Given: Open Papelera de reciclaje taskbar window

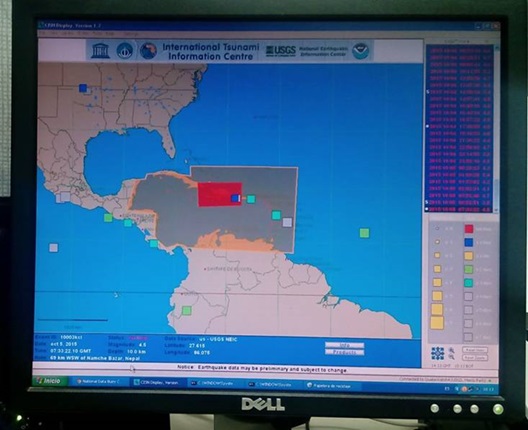Looking at the screenshot, I should click(331, 386).
